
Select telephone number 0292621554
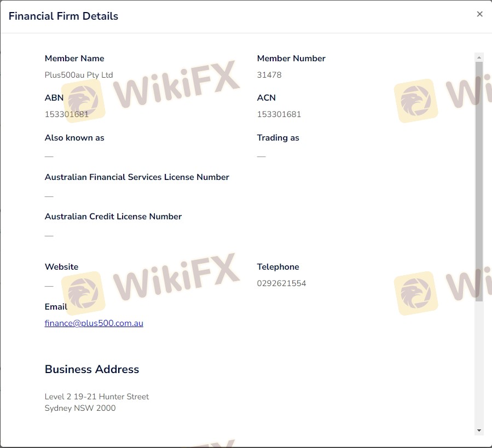point(281,283)
